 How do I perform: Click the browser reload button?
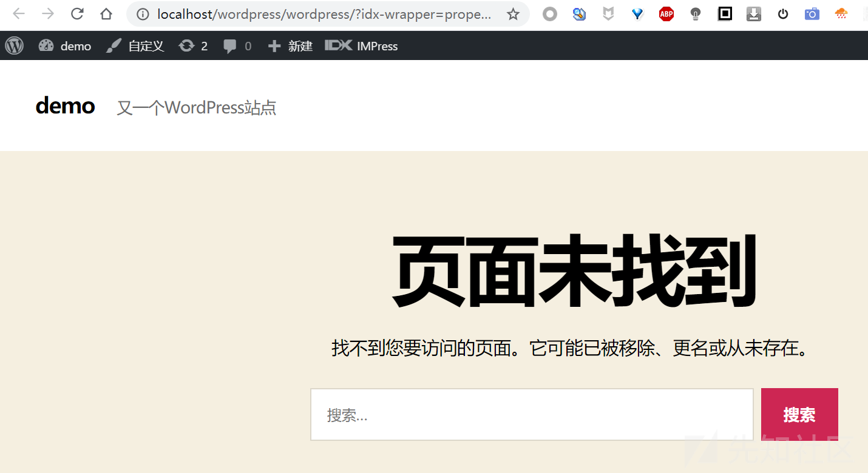(x=77, y=14)
